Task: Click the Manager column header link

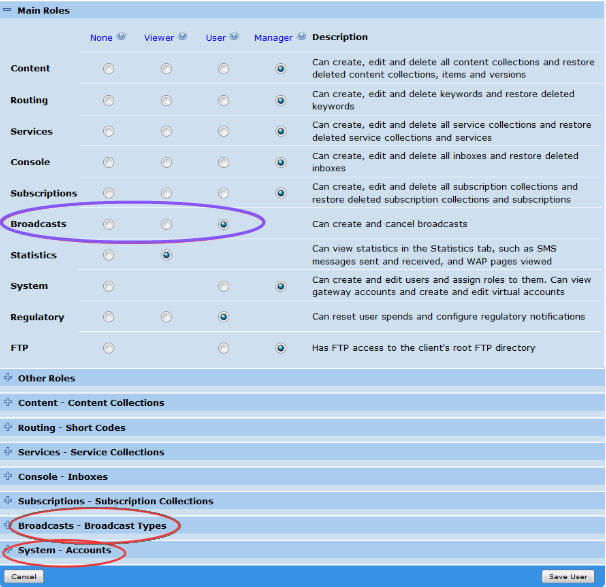Action: [x=273, y=38]
